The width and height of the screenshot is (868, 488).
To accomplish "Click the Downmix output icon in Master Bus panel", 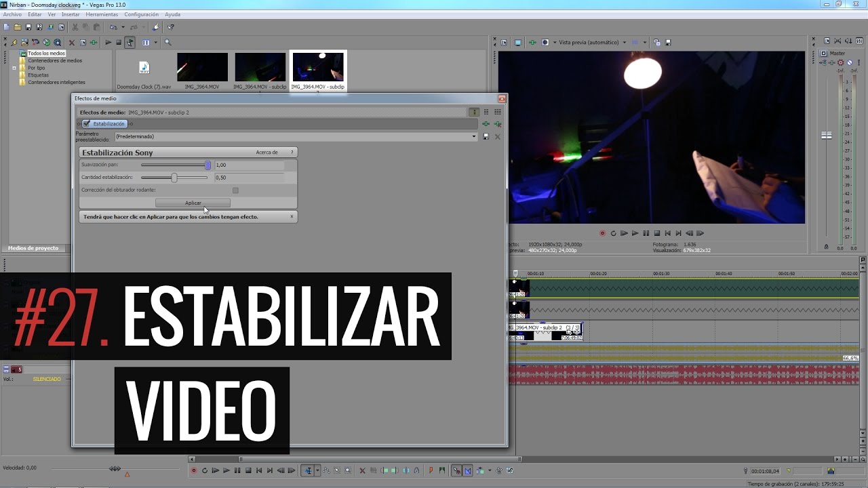I will click(837, 41).
